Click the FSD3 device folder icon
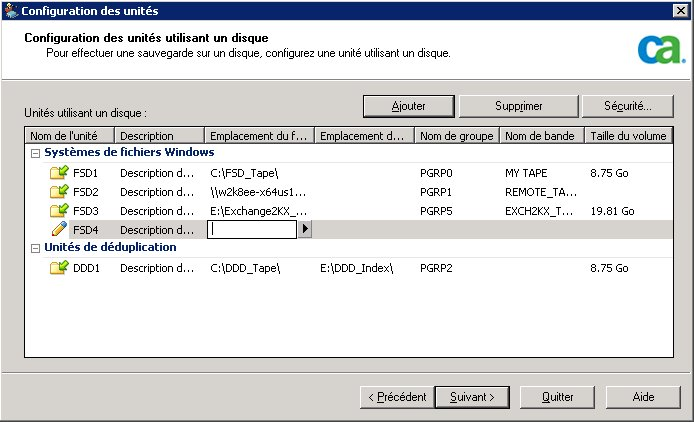 (x=58, y=211)
